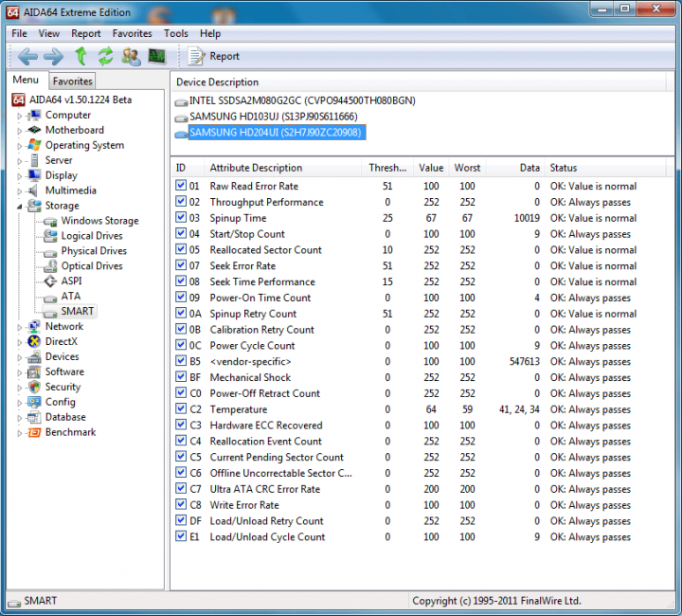Select Windows Storage tree item
682x616 pixels.
100,221
